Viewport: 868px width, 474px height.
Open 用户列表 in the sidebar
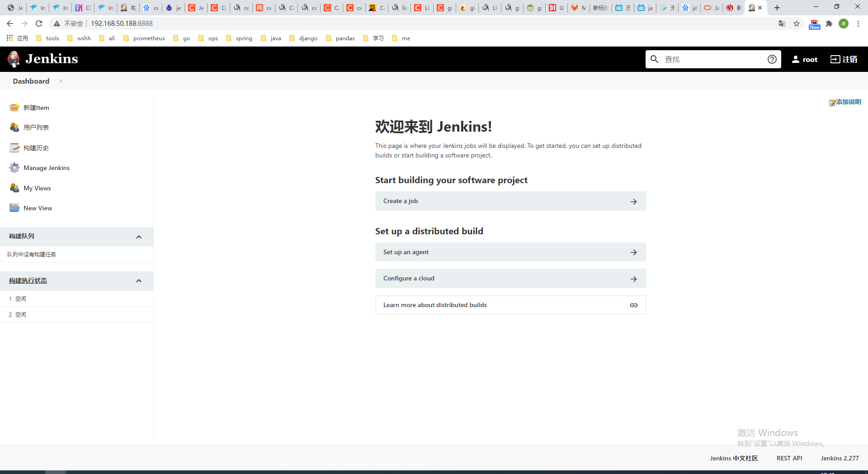36,128
